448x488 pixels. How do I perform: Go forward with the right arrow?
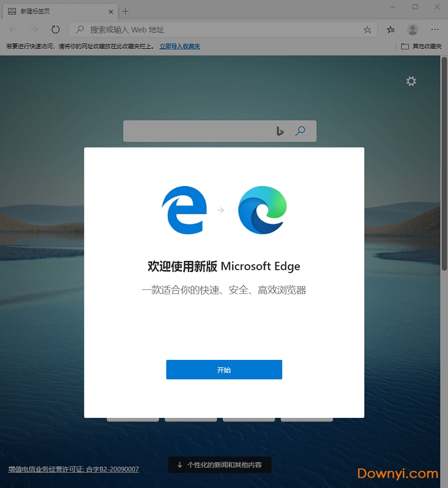[x=34, y=29]
